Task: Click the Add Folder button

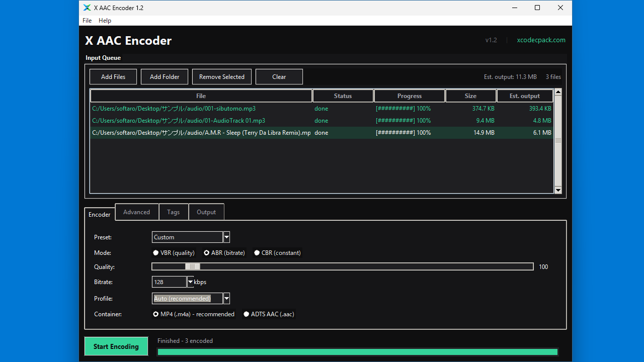Action: [165, 77]
